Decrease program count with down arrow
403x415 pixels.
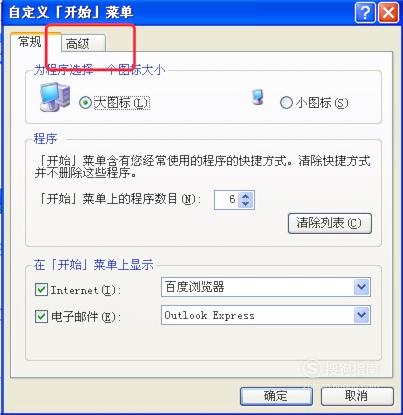click(x=246, y=204)
